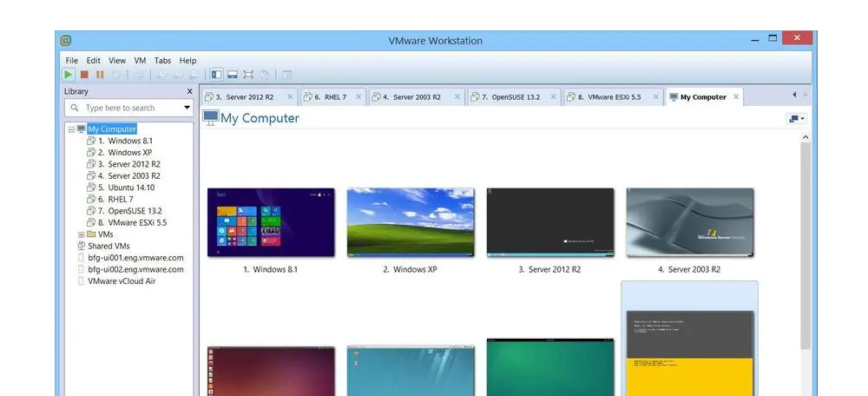Select bfg-ui001.eng.vmware.com remote host

tap(135, 258)
